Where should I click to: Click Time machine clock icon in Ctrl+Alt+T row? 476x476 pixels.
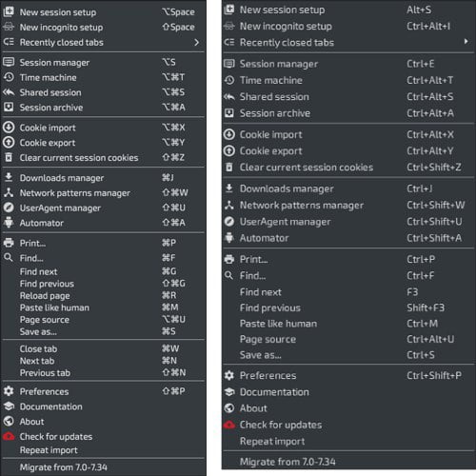pos(229,80)
